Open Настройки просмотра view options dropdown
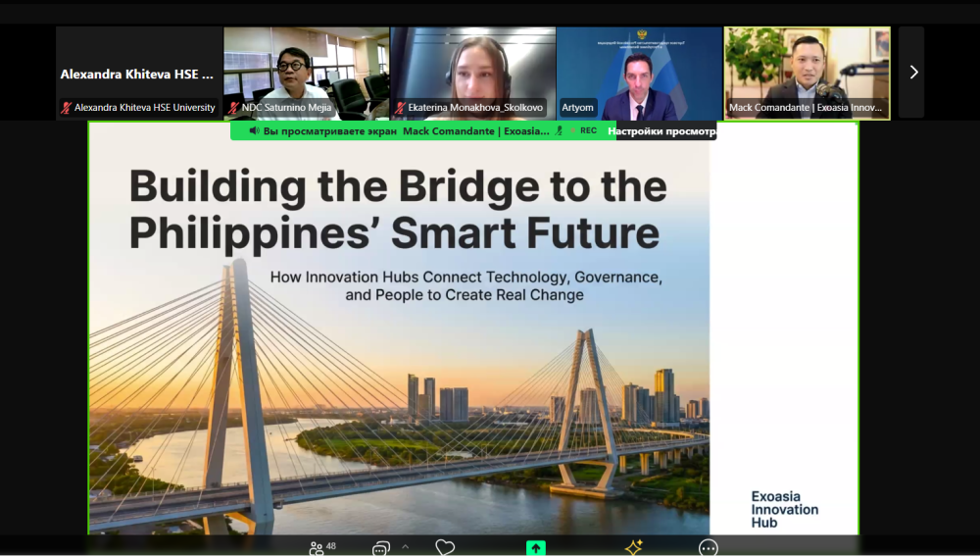This screenshot has width=980, height=556. point(660,130)
